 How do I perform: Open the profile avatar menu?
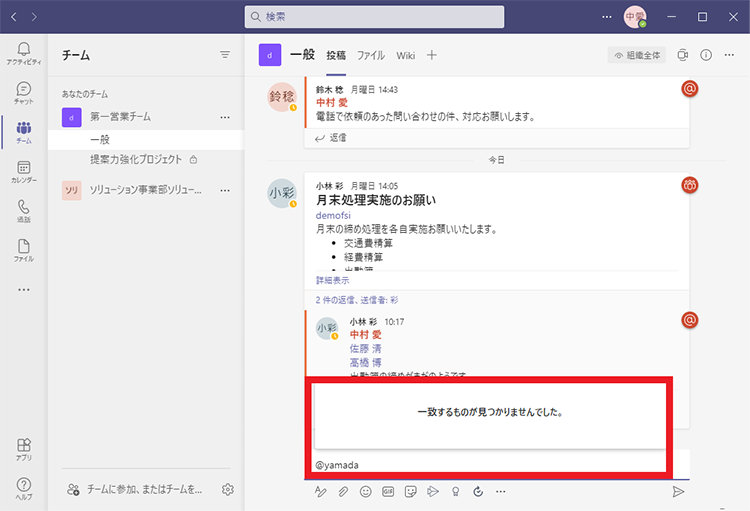coord(635,17)
